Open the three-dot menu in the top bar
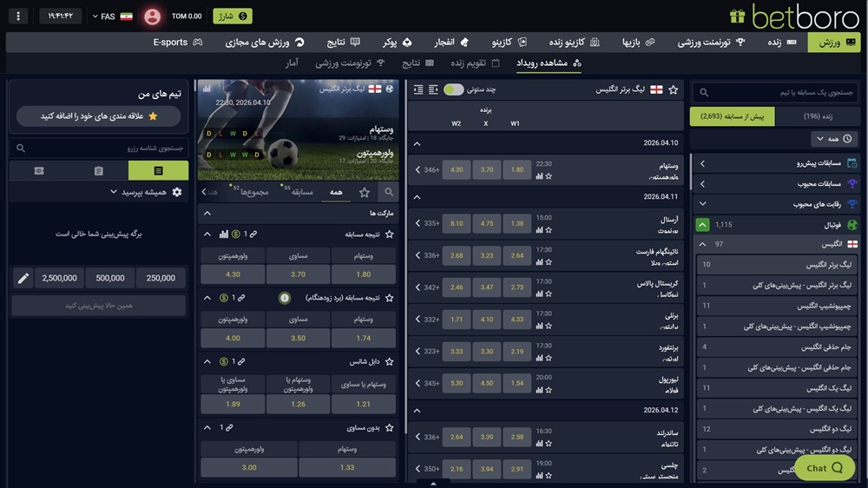Image resolution: width=868 pixels, height=488 pixels. [x=18, y=16]
